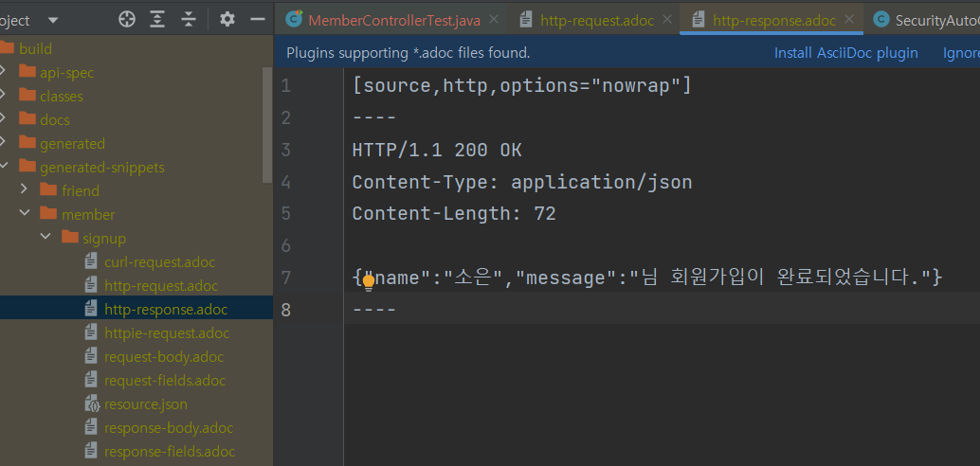Click 'Content-Type: application/json' text
Screen dimensions: 980x466
522,182
